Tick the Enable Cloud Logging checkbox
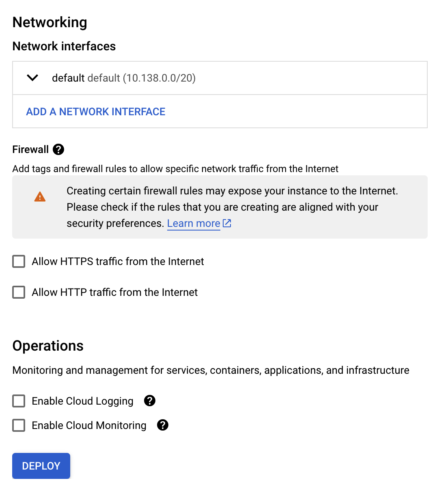The width and height of the screenshot is (448, 487). 19,401
